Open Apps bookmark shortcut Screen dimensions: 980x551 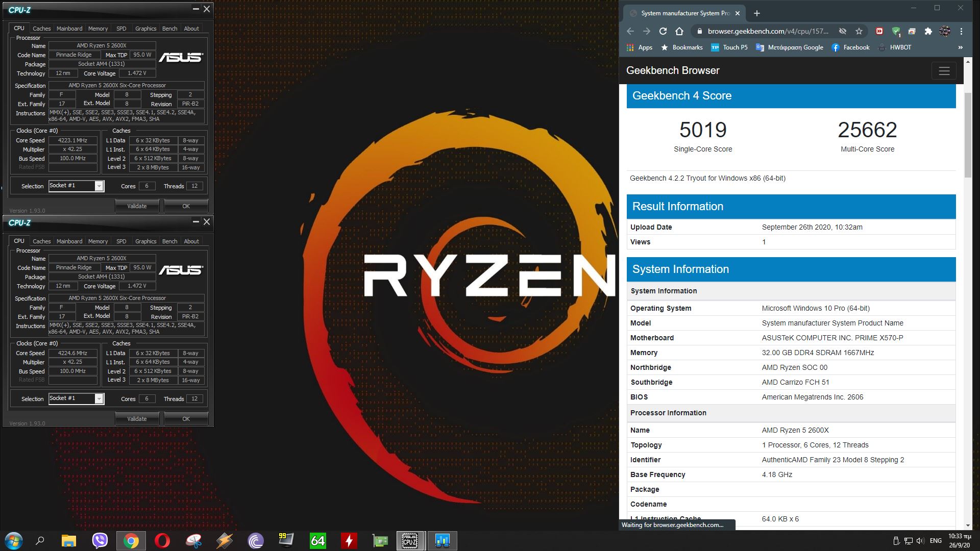(640, 47)
